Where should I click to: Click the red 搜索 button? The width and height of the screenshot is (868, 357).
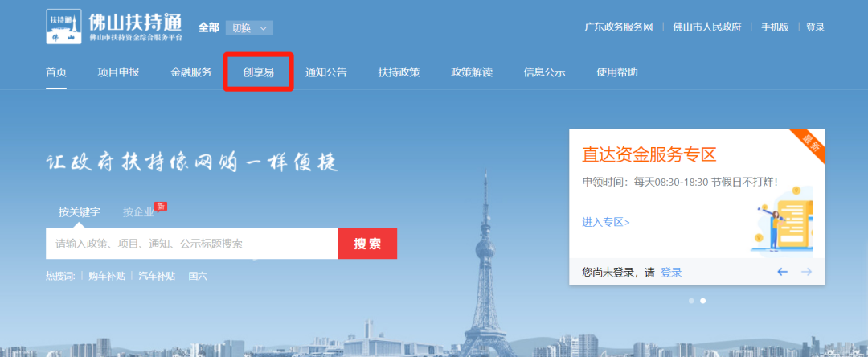367,244
